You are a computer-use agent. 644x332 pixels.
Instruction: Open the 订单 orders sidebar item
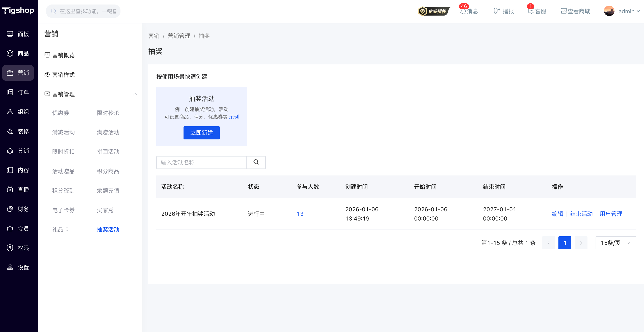(x=18, y=92)
